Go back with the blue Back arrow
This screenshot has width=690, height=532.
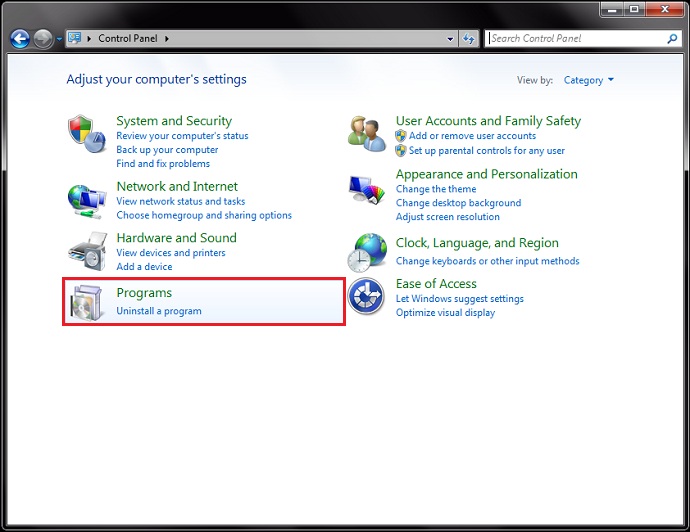[x=20, y=39]
